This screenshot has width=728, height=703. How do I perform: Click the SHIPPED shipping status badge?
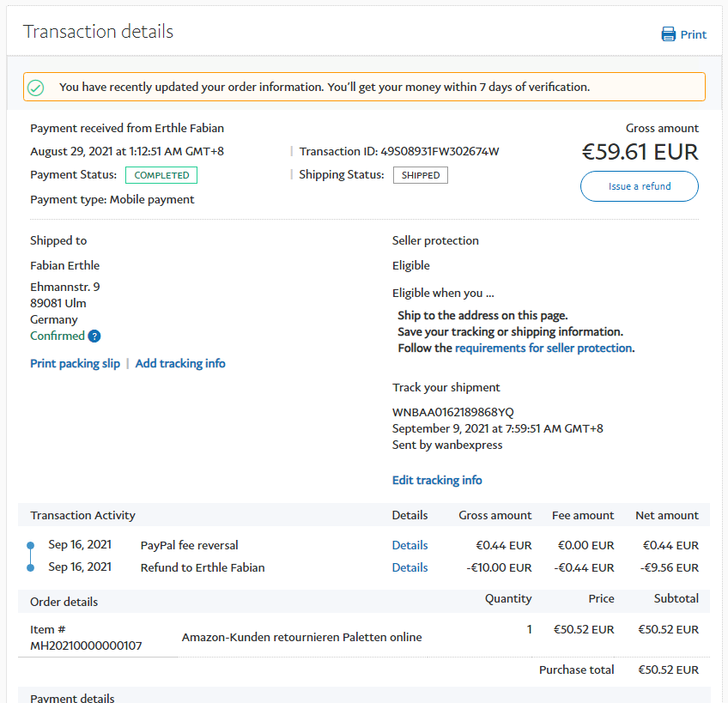(x=420, y=175)
